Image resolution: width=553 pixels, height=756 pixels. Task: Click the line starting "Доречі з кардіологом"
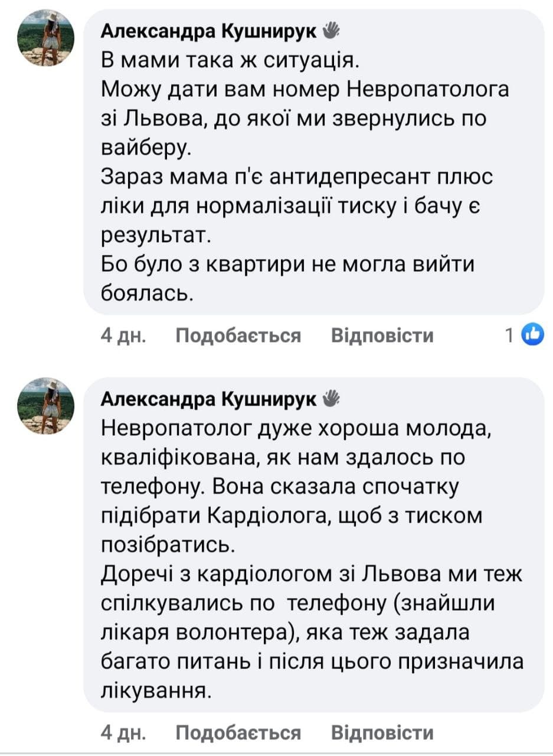pos(312,573)
